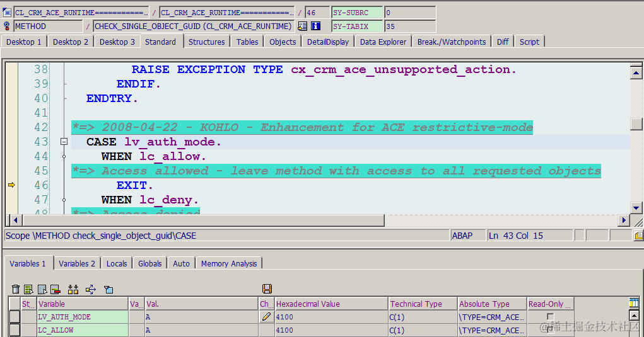Toggle Read-Only checkbox for LC_ALLOW row
The image size is (644, 337).
[551, 329]
